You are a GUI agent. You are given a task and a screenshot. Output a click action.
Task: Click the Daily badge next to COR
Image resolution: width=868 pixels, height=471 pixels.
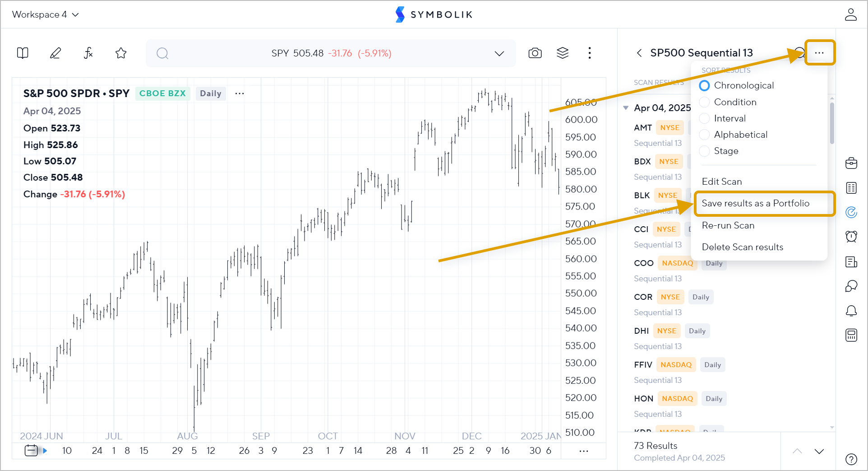coord(701,297)
